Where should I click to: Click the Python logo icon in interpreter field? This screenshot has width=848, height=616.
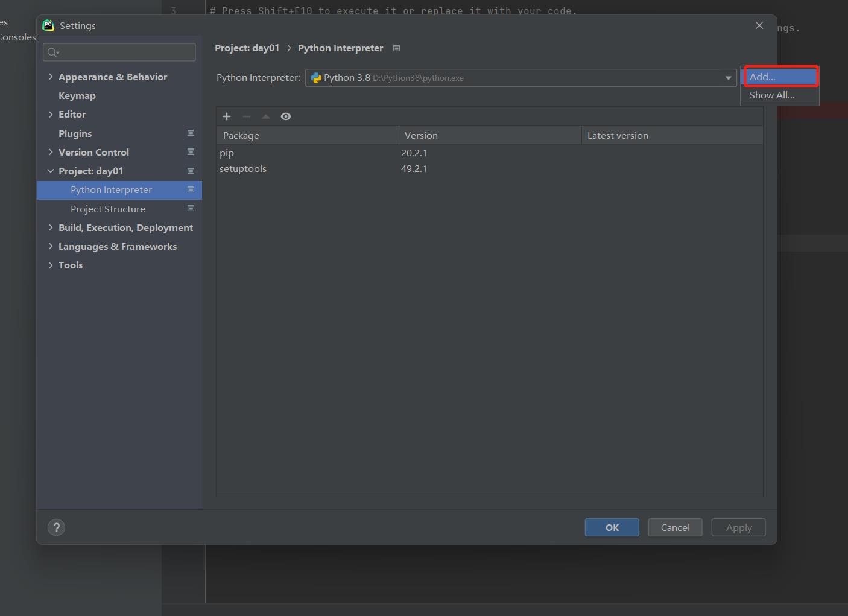(316, 78)
